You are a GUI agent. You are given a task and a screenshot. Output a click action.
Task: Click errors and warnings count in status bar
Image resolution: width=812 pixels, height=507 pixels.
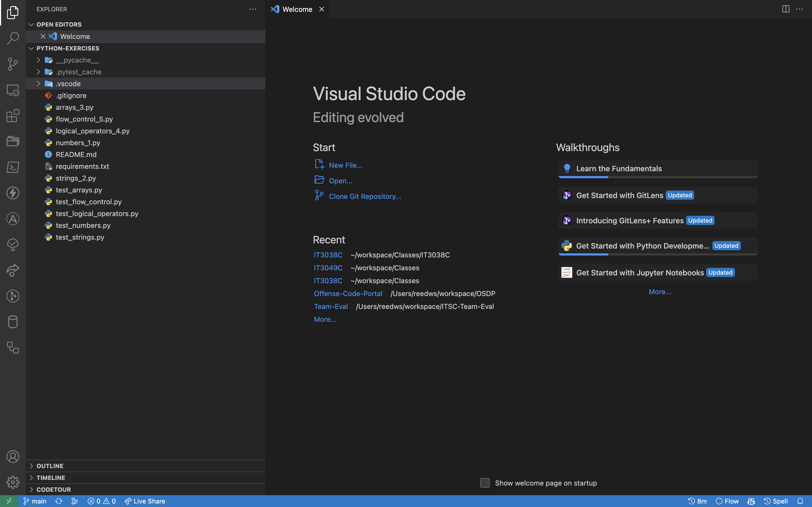click(102, 501)
